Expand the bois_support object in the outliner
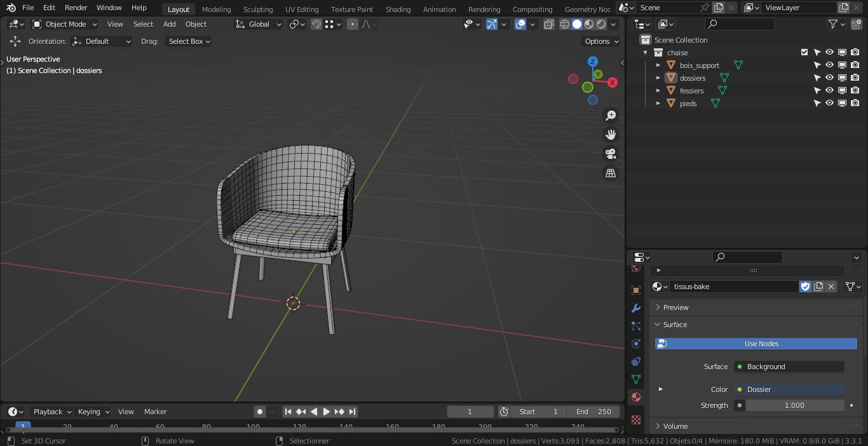 pyautogui.click(x=658, y=65)
